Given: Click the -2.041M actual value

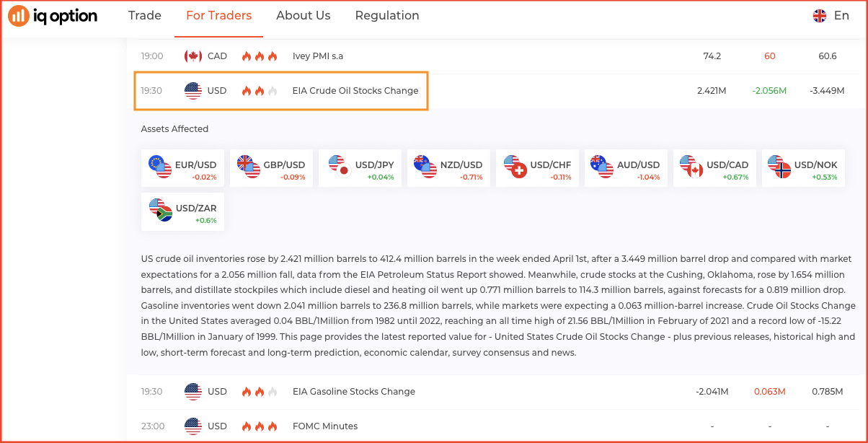Looking at the screenshot, I should [712, 392].
